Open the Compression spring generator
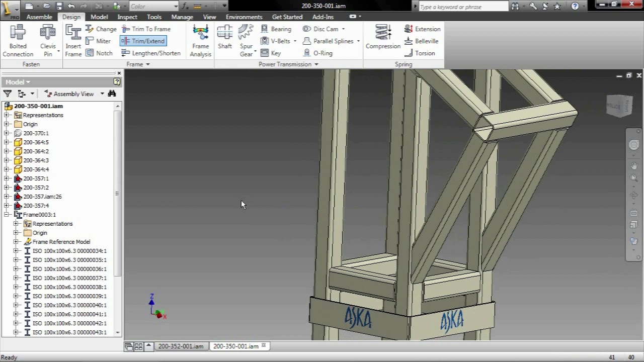Screen dimensions: 644x362 click(x=383, y=38)
